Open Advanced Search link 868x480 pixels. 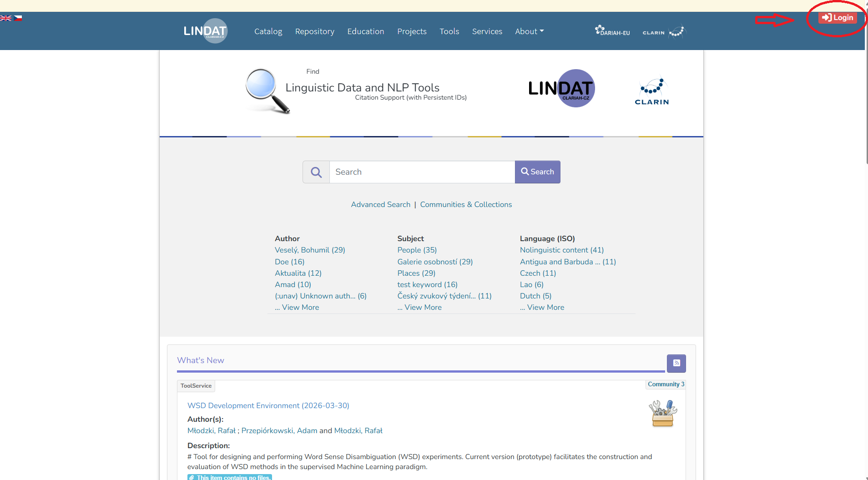381,205
